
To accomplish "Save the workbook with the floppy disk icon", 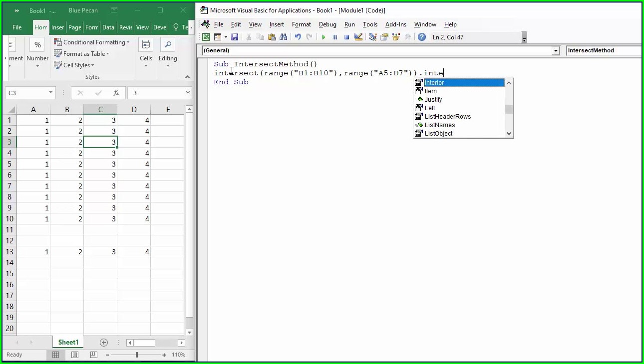I will [235, 37].
